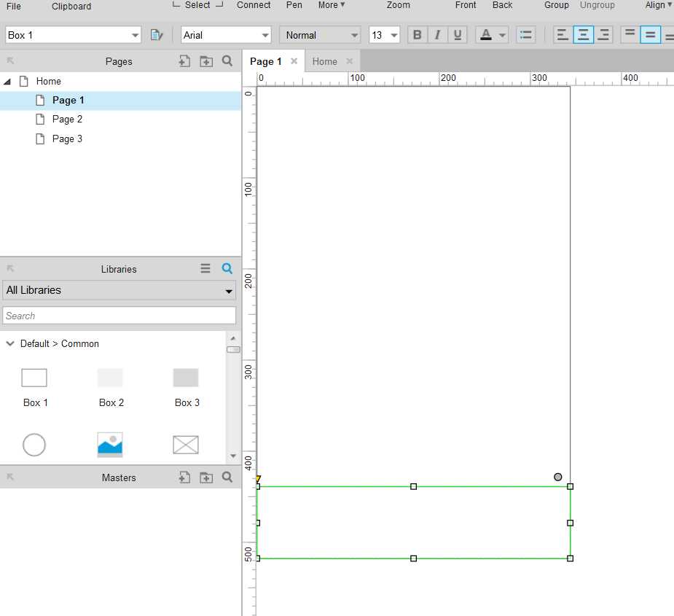Pop out the Pages panel
This screenshot has height=616, width=674.
click(x=10, y=61)
